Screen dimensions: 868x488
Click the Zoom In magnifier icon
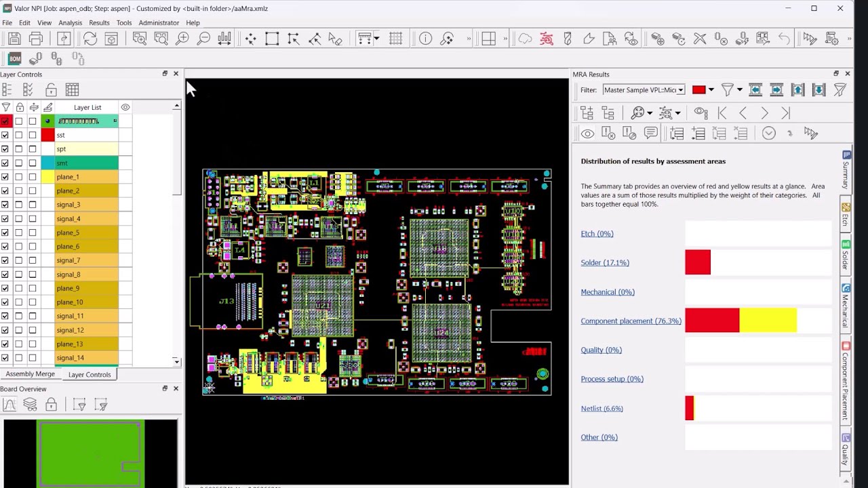(x=182, y=39)
